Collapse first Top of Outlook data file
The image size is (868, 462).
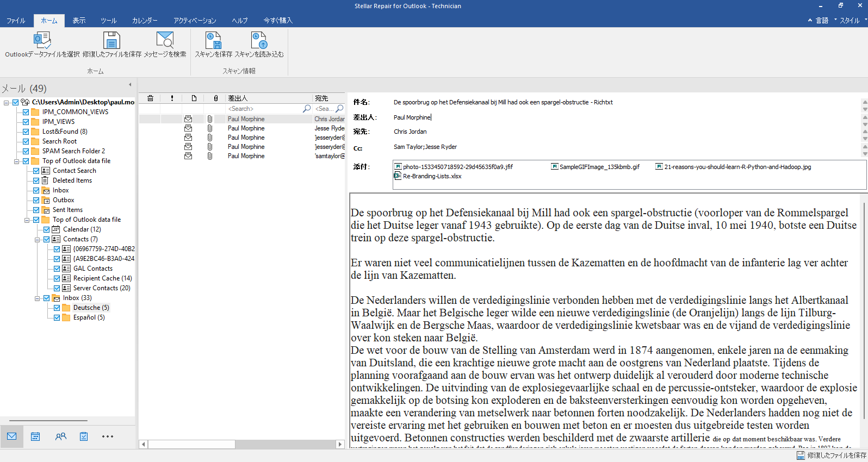pyautogui.click(x=17, y=161)
